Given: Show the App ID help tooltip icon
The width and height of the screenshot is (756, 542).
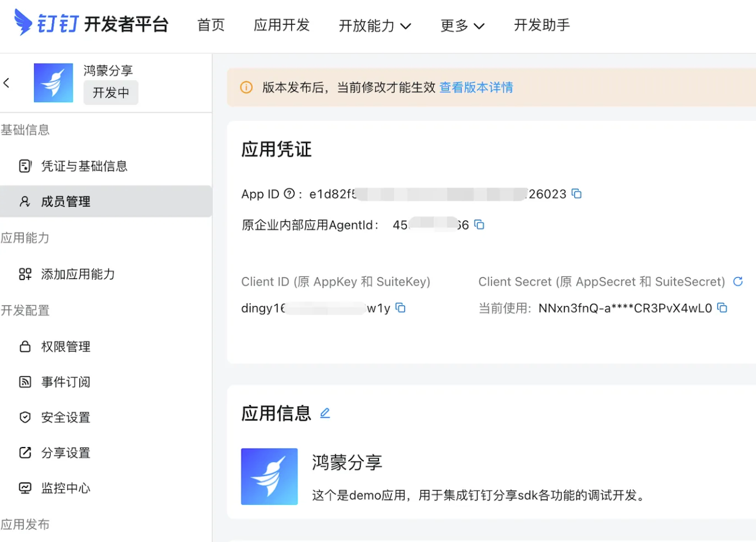Looking at the screenshot, I should (289, 194).
